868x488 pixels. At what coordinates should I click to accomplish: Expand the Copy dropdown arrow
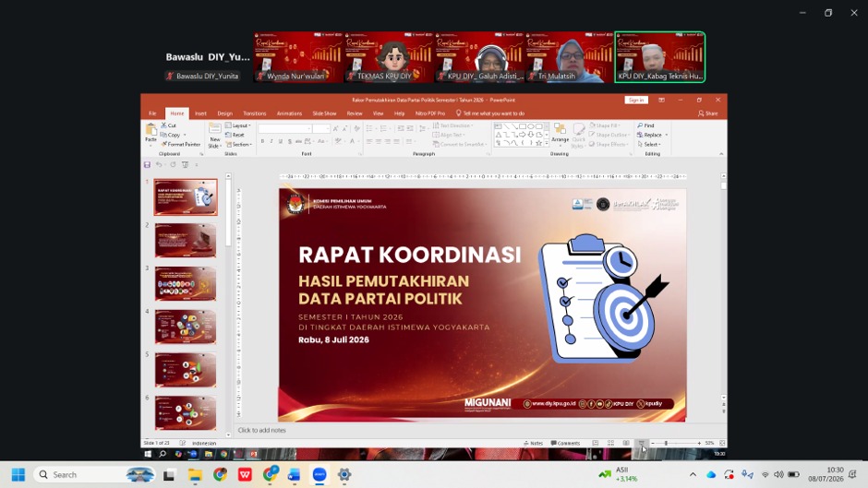click(185, 135)
